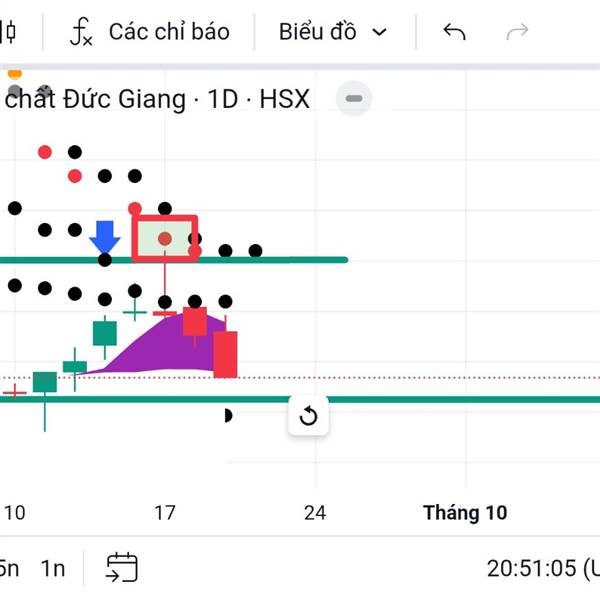Click the orange status dot indicator

pos(15,74)
